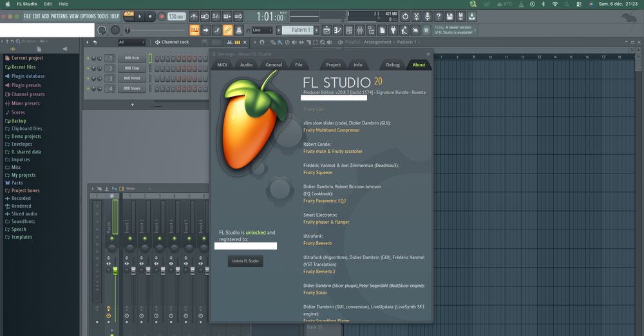
Task: Open the Channel rack menu arrow
Action: [87, 42]
